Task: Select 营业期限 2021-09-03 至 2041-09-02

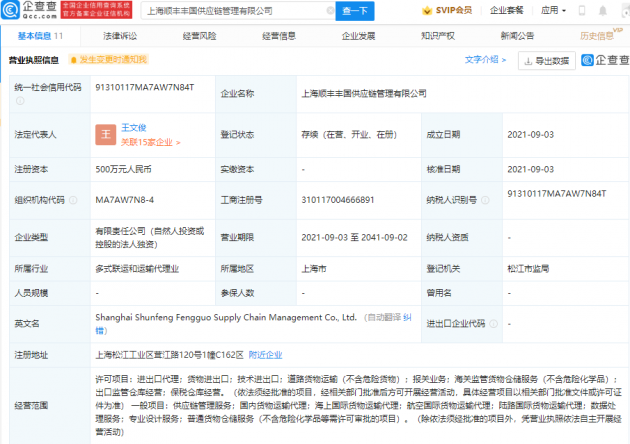Action: [354, 237]
